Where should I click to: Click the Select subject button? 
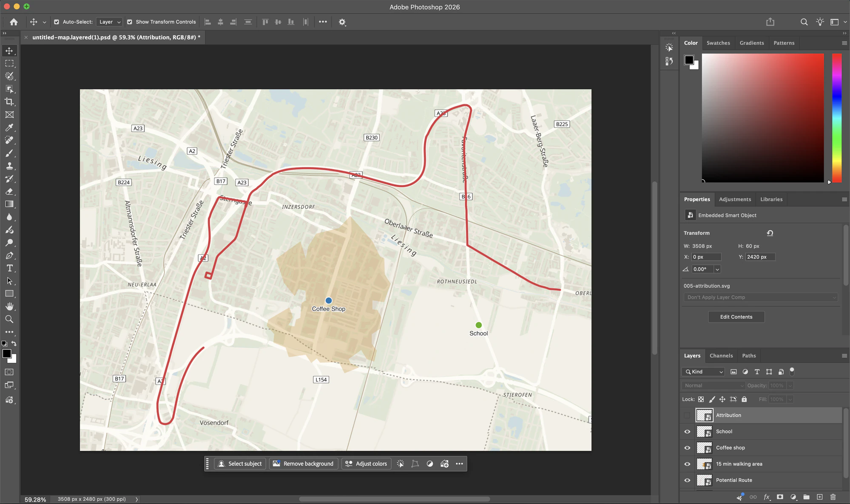240,464
